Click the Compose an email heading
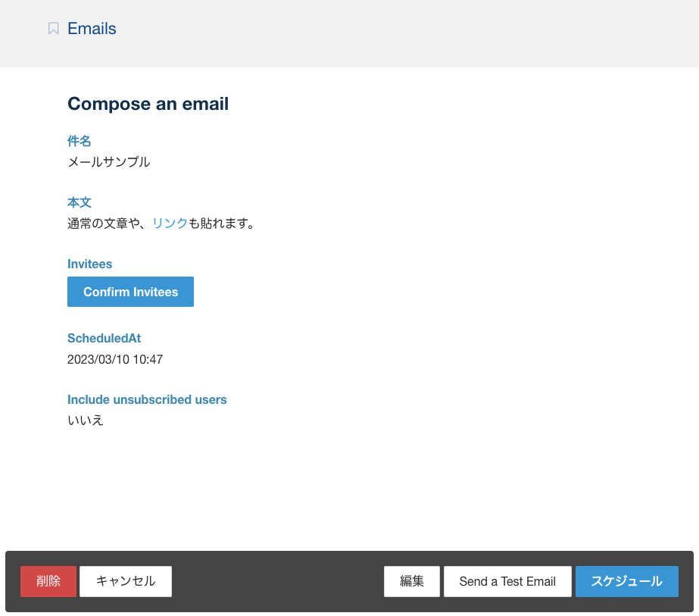 [148, 104]
